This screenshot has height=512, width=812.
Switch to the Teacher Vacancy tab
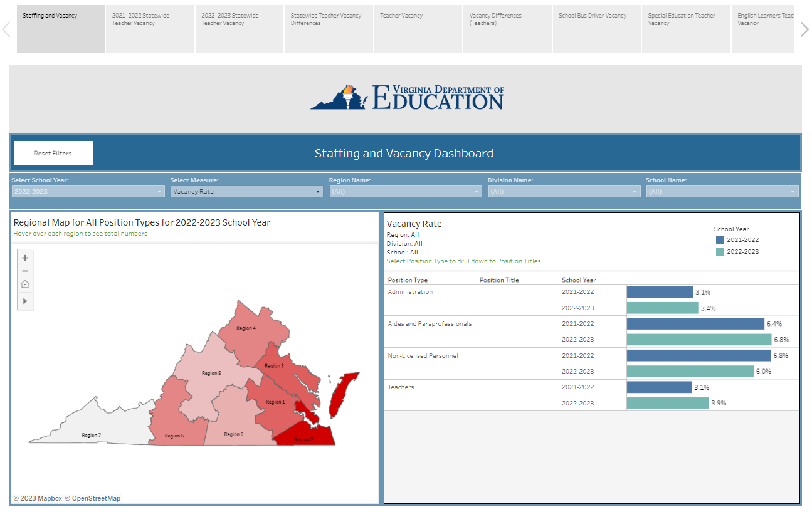click(x=418, y=29)
